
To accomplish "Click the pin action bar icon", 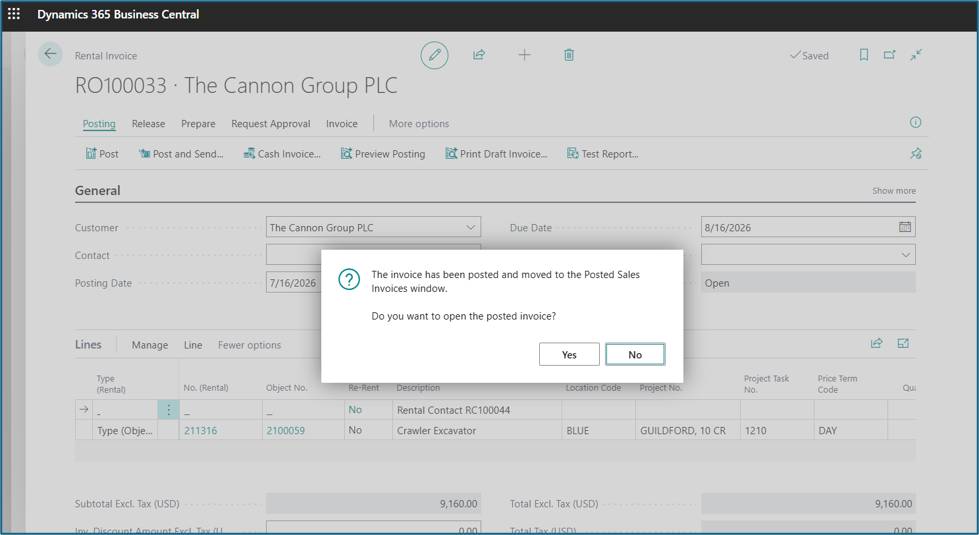I will pyautogui.click(x=915, y=154).
